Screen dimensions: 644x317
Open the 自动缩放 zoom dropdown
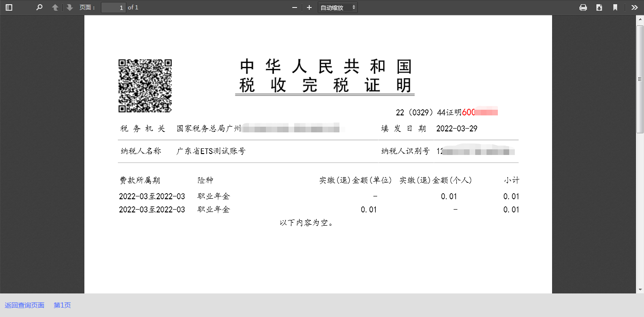338,8
